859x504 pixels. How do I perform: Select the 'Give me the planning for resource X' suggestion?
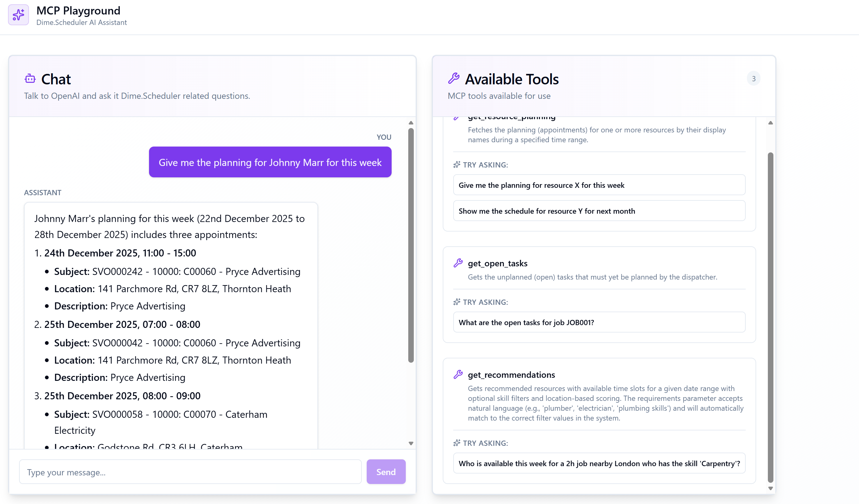599,185
